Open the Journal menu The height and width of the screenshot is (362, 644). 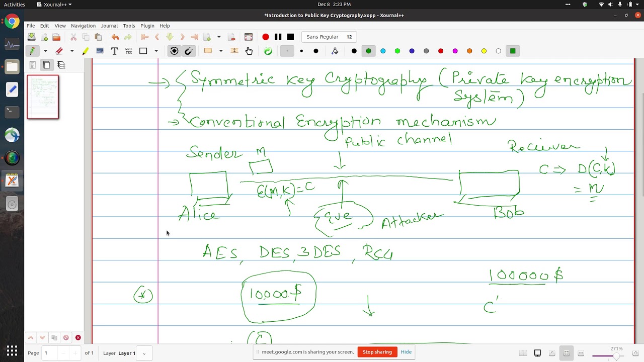point(109,26)
